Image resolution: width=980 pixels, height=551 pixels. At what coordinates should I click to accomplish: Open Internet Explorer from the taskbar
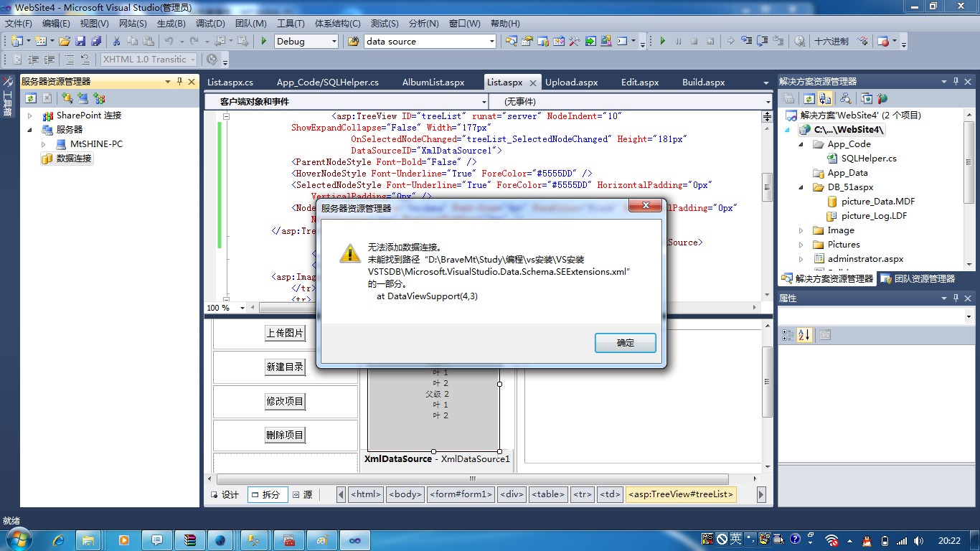(x=58, y=540)
